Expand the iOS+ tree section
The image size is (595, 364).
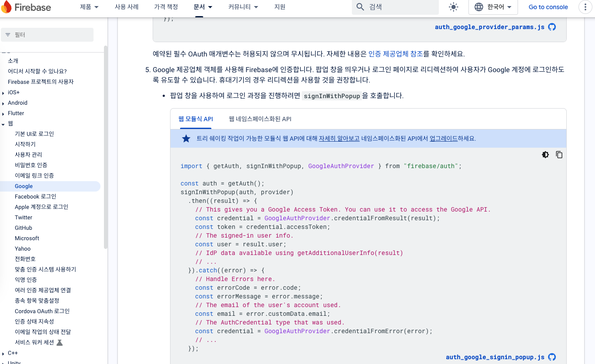click(3, 93)
